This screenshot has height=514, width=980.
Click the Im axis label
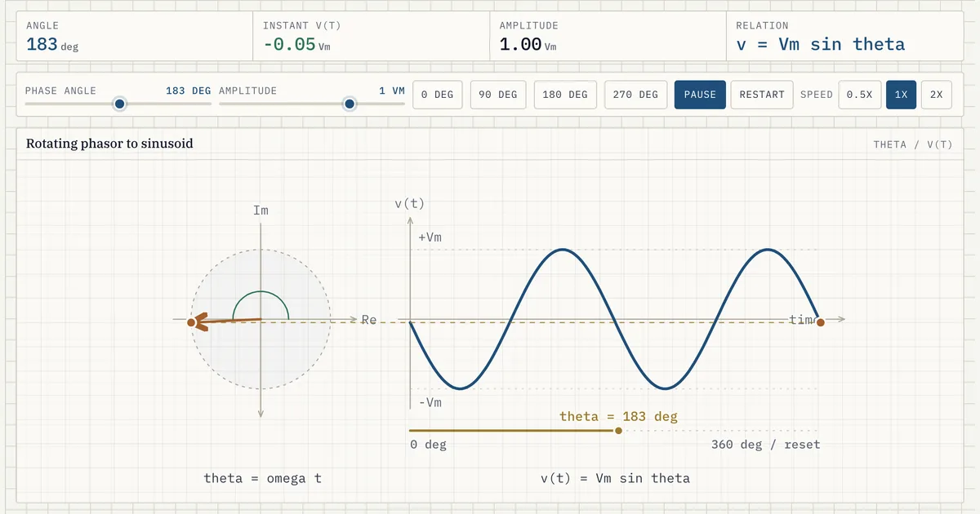click(x=261, y=210)
